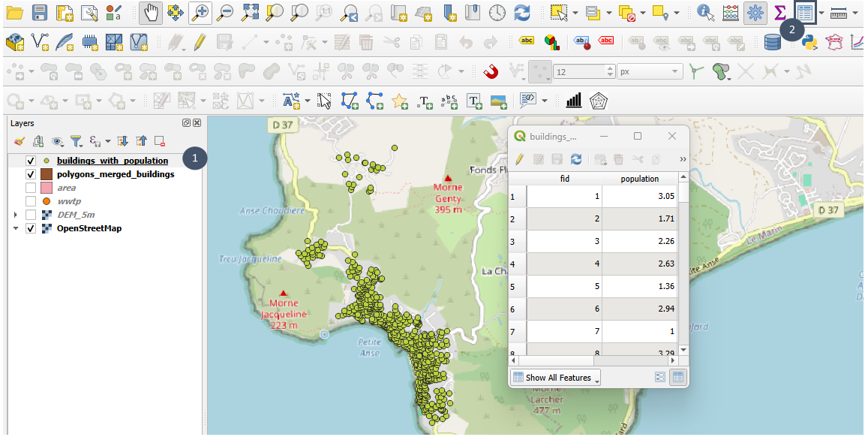This screenshot has width=868, height=437.
Task: Enable the wwtp layer checkbox
Action: tap(31, 201)
